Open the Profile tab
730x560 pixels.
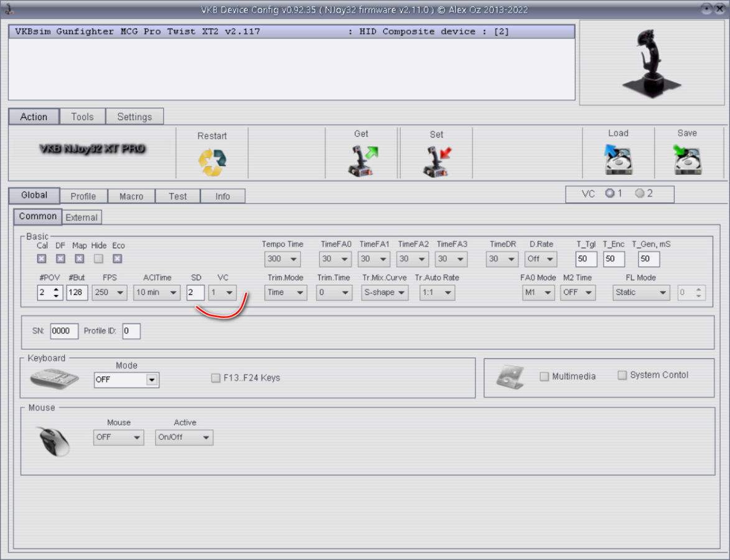click(83, 197)
